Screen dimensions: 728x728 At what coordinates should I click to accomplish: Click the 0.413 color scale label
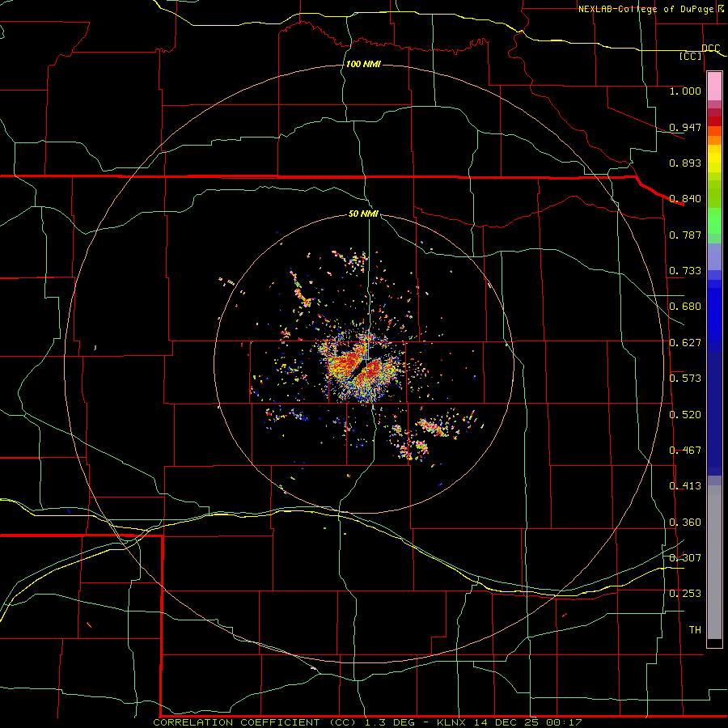(685, 486)
